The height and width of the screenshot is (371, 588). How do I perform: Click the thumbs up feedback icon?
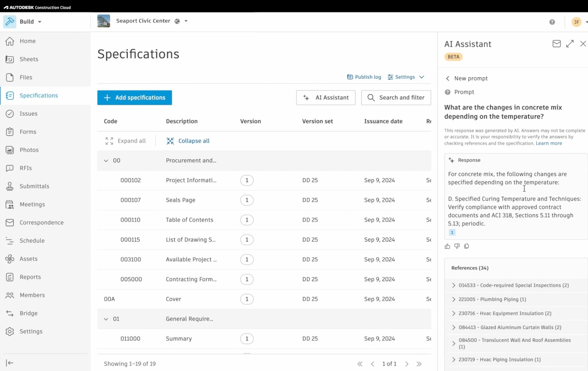click(x=447, y=246)
